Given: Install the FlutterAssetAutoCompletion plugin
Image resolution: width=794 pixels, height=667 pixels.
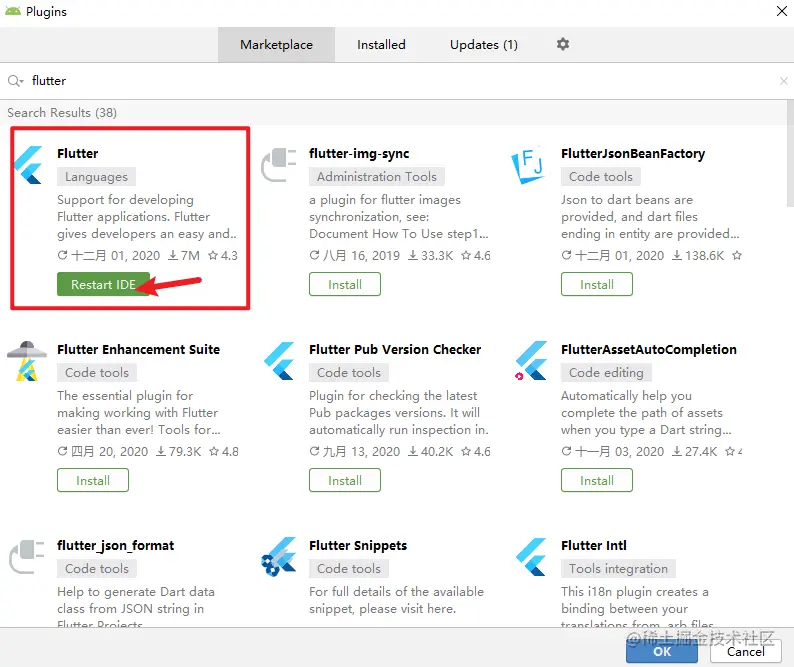Looking at the screenshot, I should (x=597, y=481).
